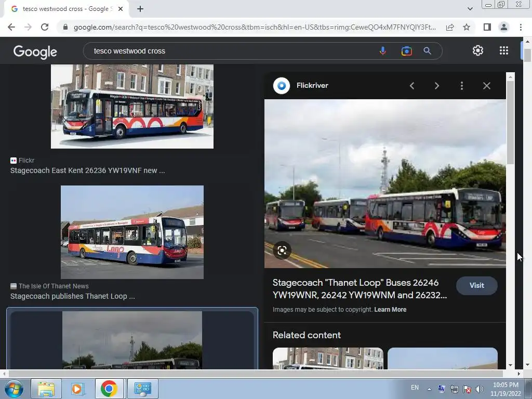Expand the tab search dropdown
Viewport: 532px width, 399px height.
click(x=470, y=9)
